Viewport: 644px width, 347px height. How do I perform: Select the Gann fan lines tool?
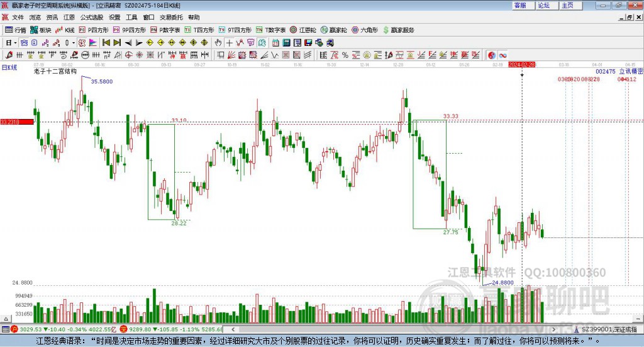(x=231, y=55)
